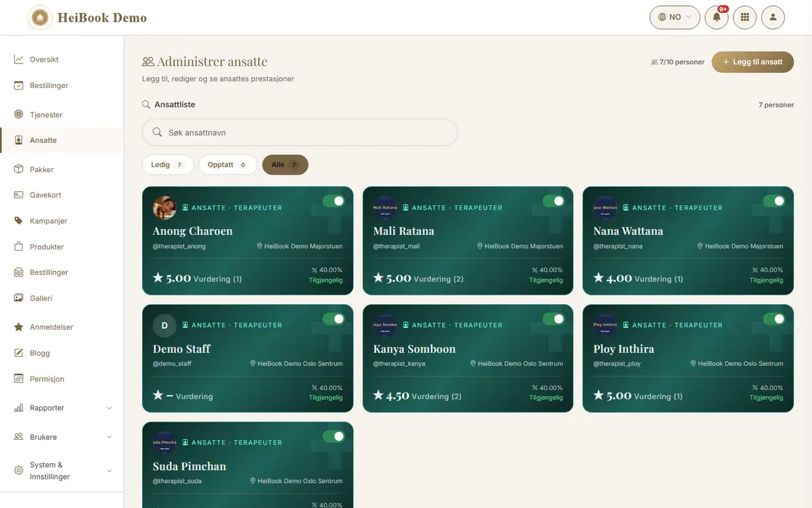
Task: Click Demo Staff's D avatar
Action: click(164, 325)
